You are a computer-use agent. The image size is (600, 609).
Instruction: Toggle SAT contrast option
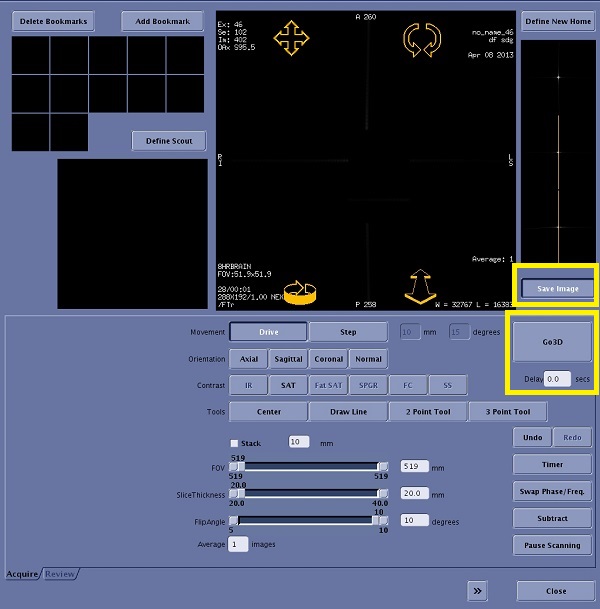click(287, 385)
